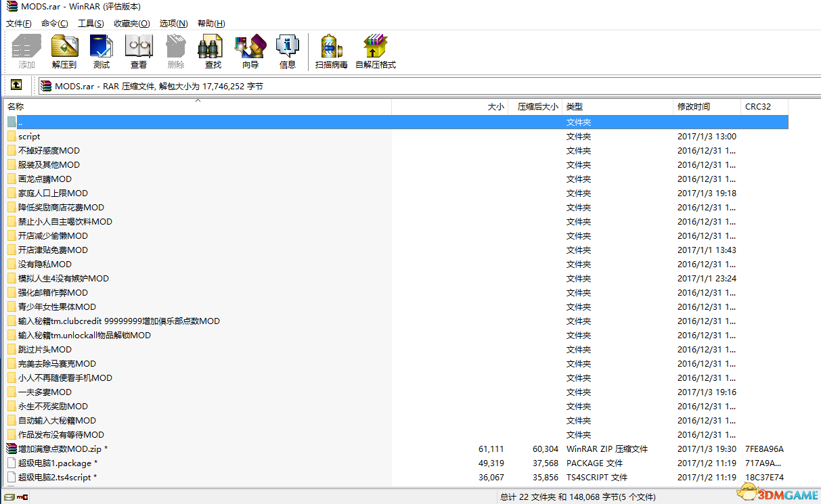Image resolution: width=821 pixels, height=504 pixels.
Task: Click the status bar totals text
Action: pos(578,497)
